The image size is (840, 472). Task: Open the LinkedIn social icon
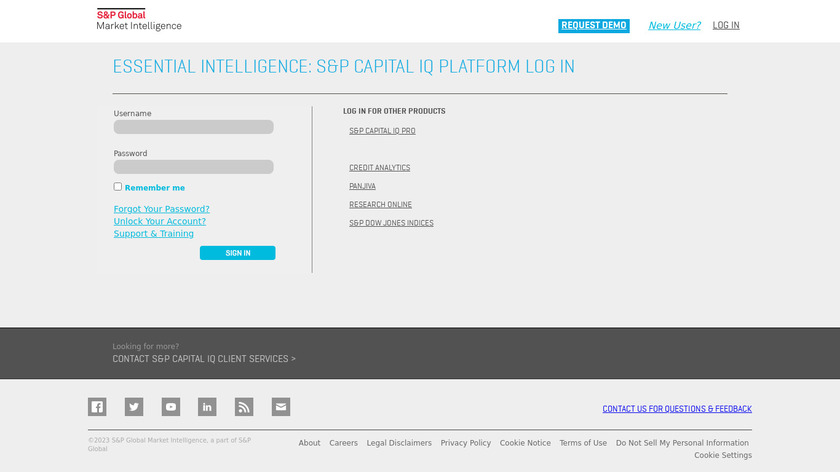[x=207, y=407]
